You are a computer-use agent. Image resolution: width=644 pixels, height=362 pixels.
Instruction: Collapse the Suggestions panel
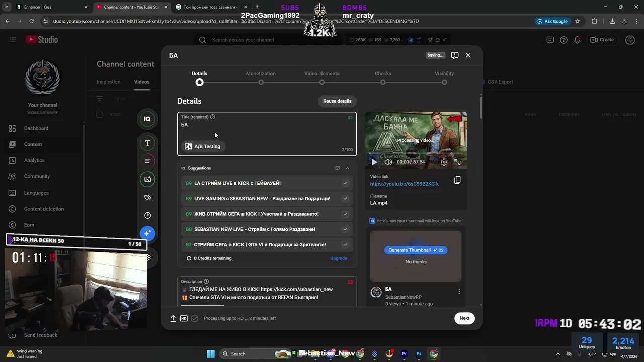(347, 168)
